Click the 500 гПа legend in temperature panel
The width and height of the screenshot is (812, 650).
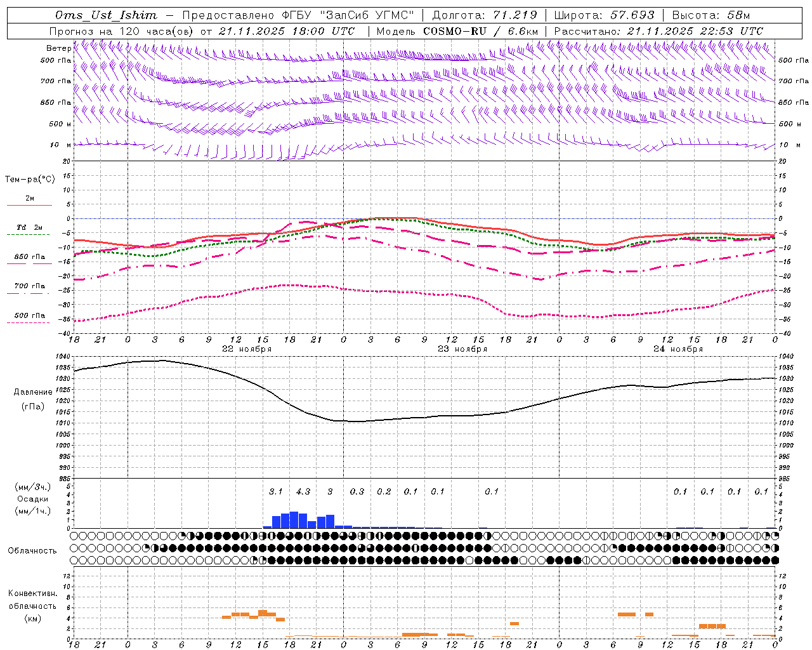pyautogui.click(x=29, y=315)
